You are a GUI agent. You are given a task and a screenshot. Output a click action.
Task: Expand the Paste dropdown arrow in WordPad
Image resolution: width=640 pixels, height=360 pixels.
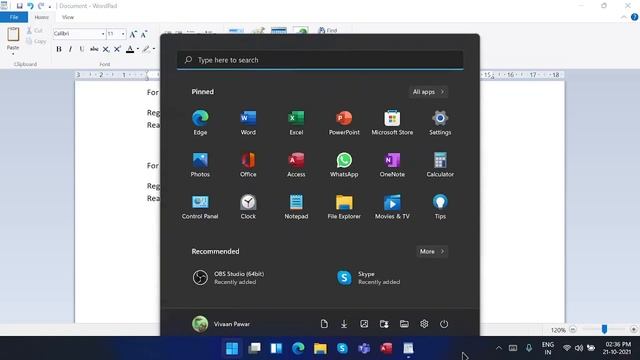(13, 53)
